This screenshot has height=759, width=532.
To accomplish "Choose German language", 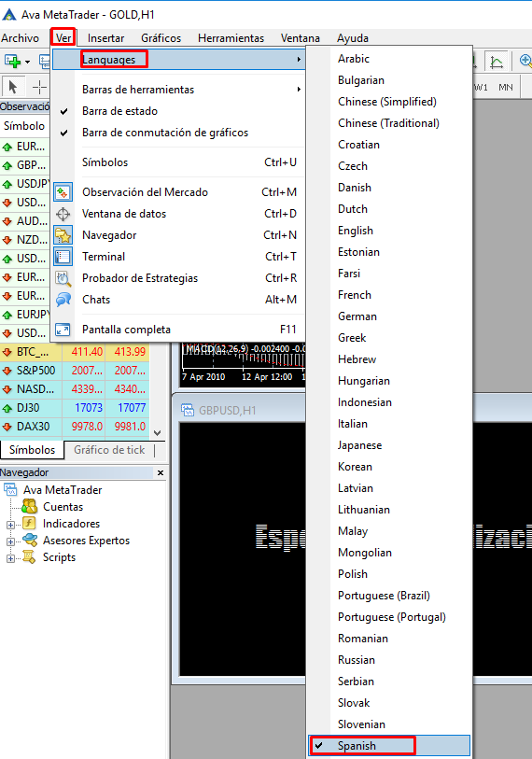I will coord(389,316).
